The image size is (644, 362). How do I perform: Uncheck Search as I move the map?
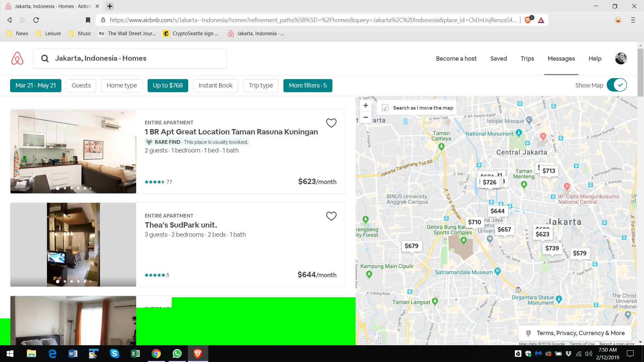tap(385, 108)
